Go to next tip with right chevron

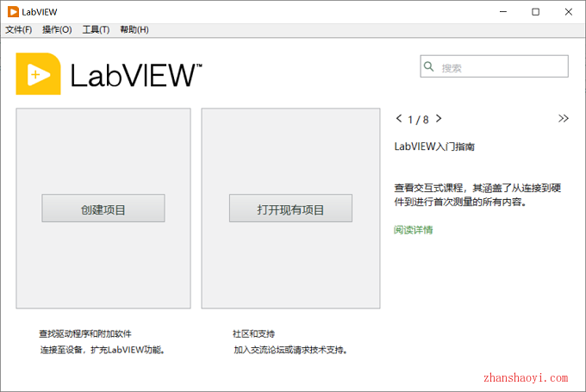pos(439,118)
